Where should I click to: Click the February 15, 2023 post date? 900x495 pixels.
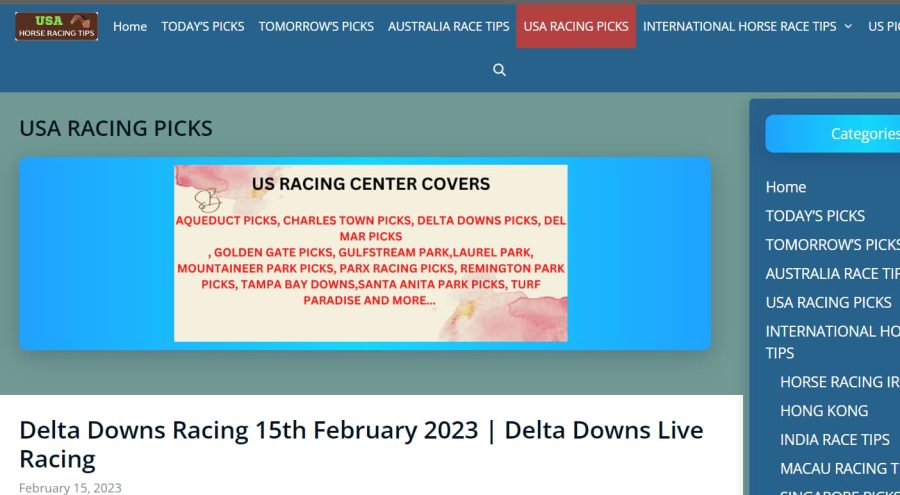pos(70,488)
